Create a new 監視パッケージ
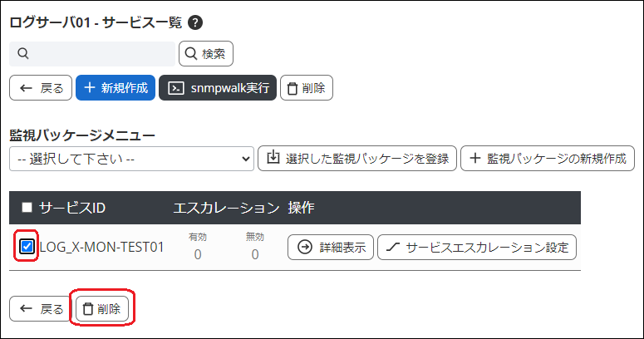Viewport: 644px width, 339px height. [x=548, y=158]
